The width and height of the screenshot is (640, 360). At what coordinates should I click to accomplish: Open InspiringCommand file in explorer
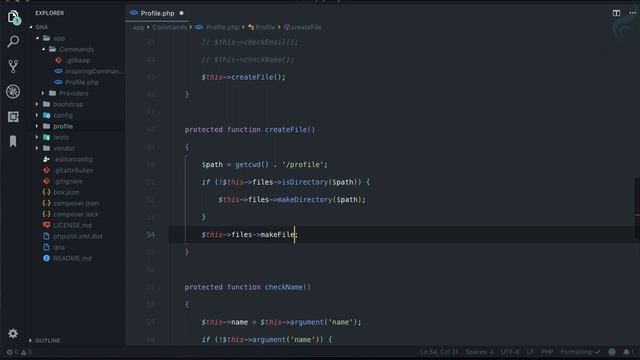93,71
